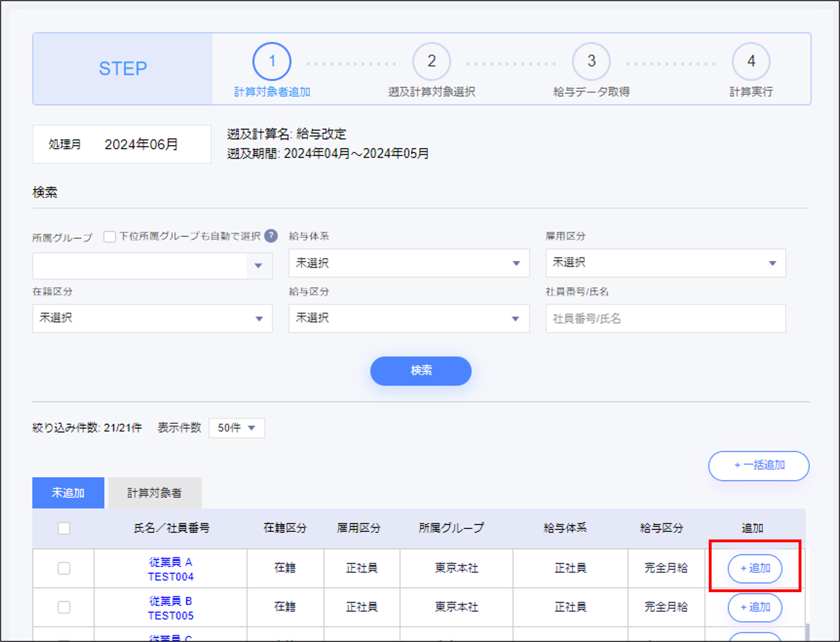This screenshot has height=642, width=840.
Task: Click step 2 遡及計算対象選択 circle icon
Action: tap(431, 62)
